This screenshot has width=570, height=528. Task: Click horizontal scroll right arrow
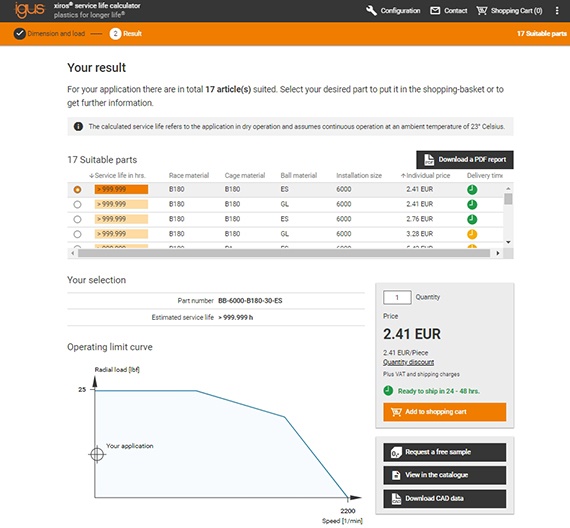click(x=498, y=253)
